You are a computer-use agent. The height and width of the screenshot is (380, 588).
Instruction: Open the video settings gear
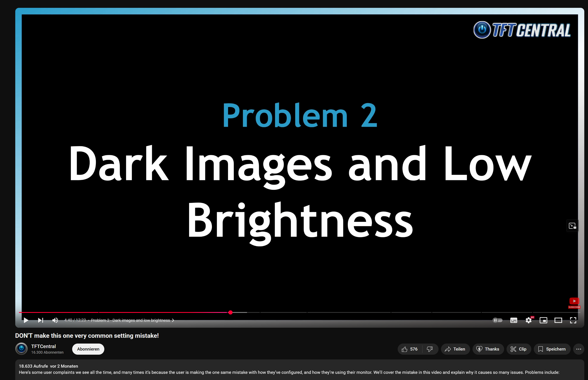point(528,320)
